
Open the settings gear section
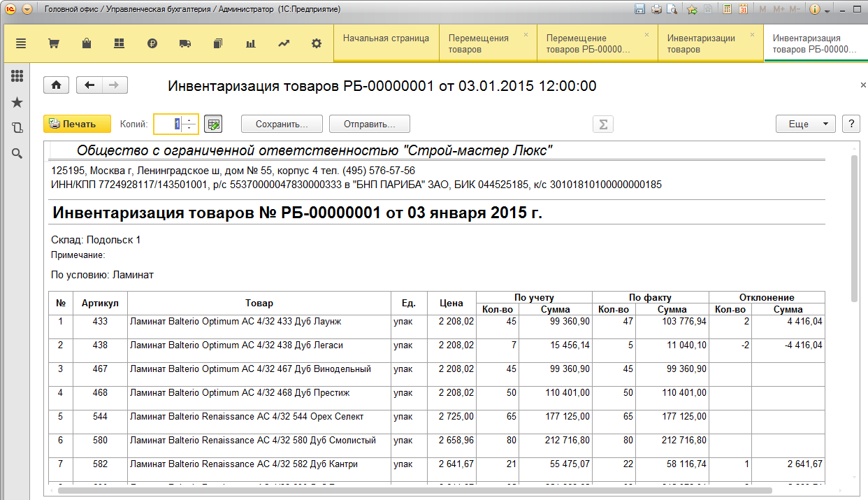(x=317, y=43)
